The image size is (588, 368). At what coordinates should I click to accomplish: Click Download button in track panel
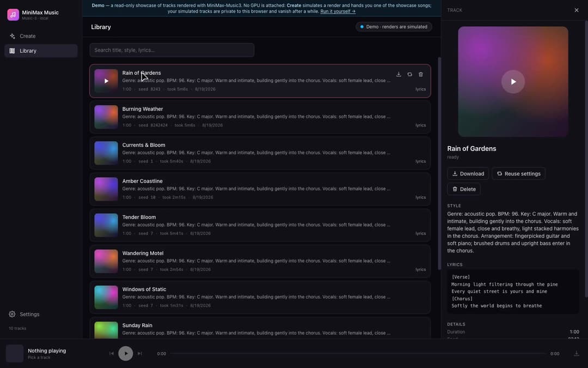(468, 173)
